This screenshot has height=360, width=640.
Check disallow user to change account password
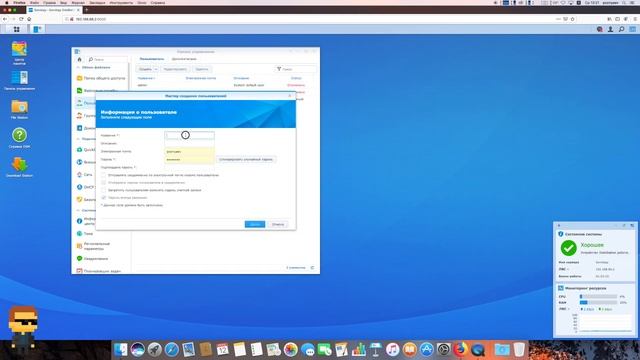click(x=104, y=190)
